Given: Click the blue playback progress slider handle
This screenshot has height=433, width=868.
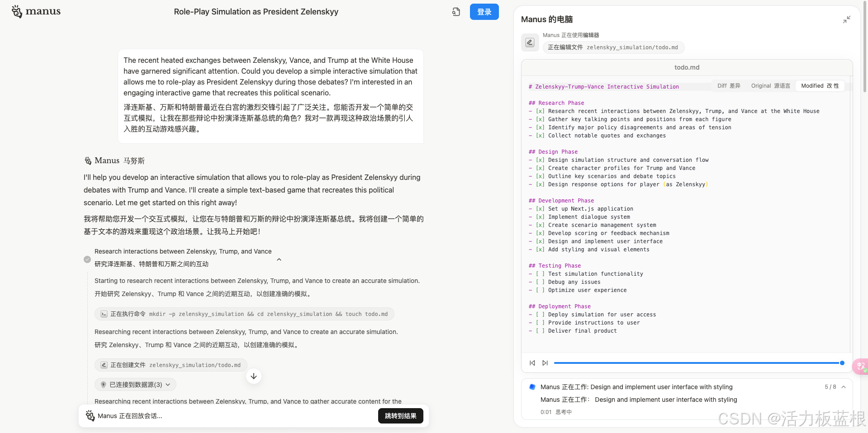Looking at the screenshot, I should coord(842,363).
